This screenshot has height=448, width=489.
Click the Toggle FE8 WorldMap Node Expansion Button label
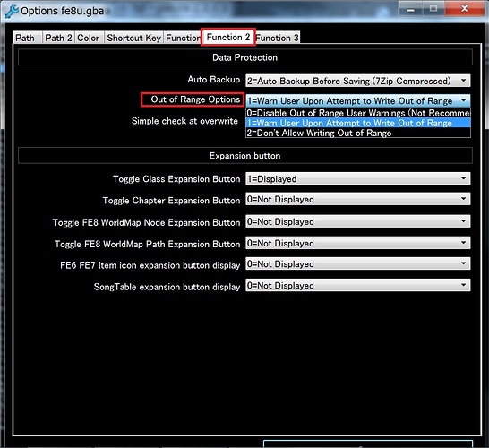[x=146, y=222]
